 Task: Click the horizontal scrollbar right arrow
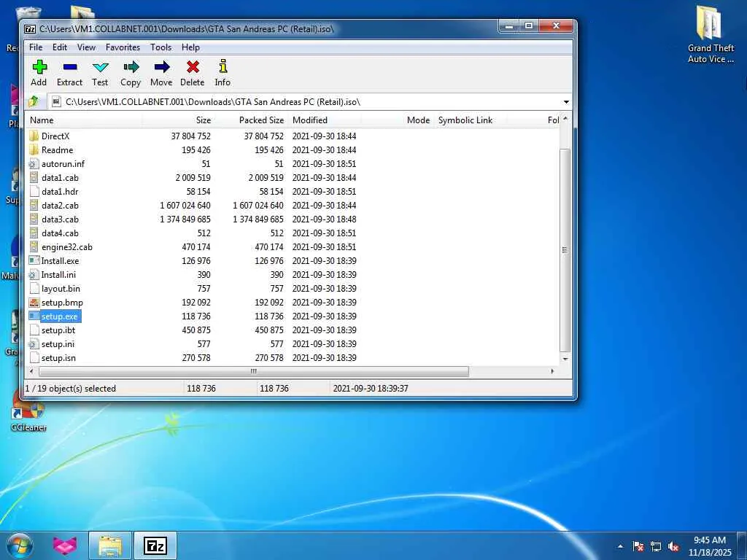tap(552, 372)
